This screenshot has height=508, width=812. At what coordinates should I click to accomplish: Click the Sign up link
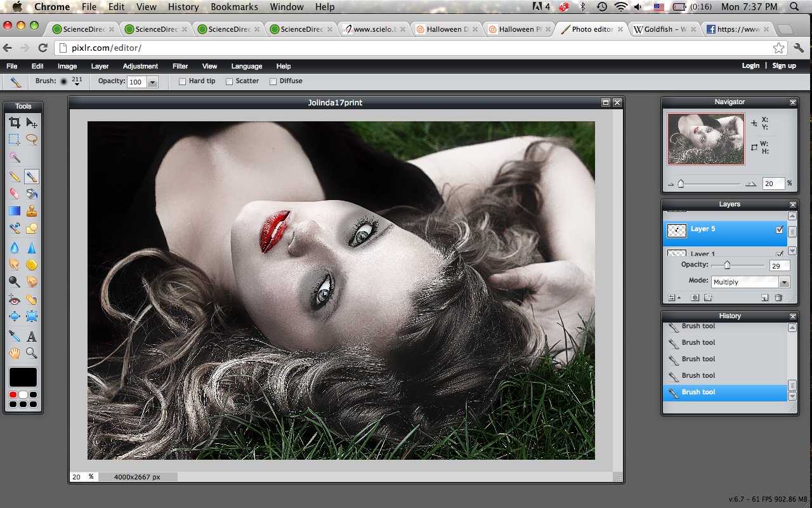click(x=784, y=65)
